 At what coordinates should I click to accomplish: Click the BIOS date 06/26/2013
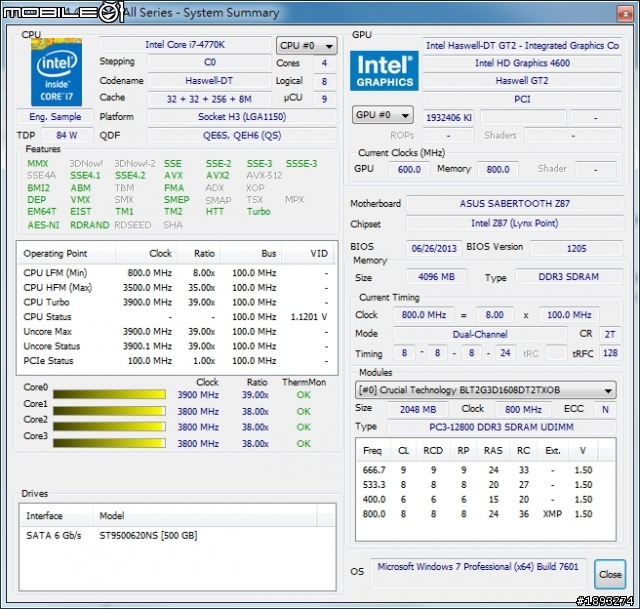click(434, 248)
